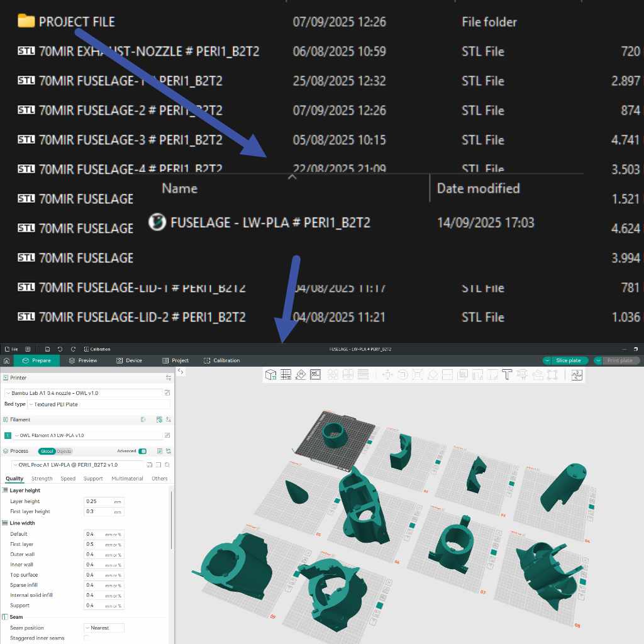Click the save icon in title bar
The height and width of the screenshot is (644, 644).
pyautogui.click(x=47, y=349)
